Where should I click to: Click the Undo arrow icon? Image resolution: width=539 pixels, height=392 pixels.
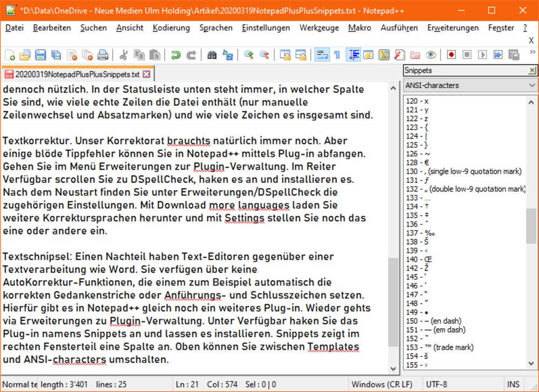click(176, 54)
